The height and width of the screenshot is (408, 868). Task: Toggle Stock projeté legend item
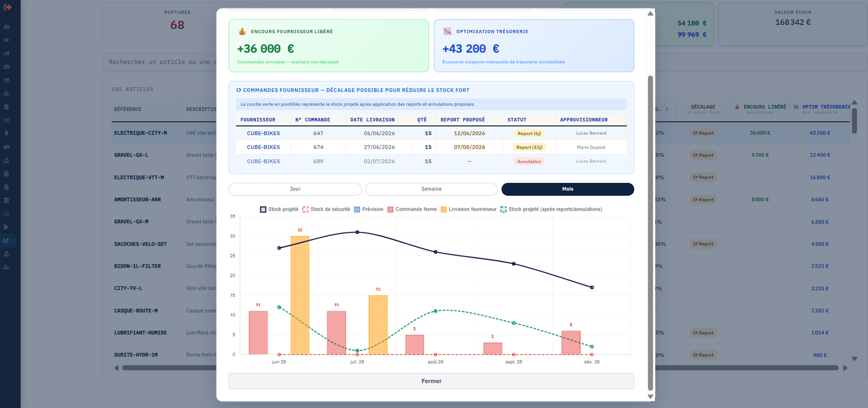[279, 209]
